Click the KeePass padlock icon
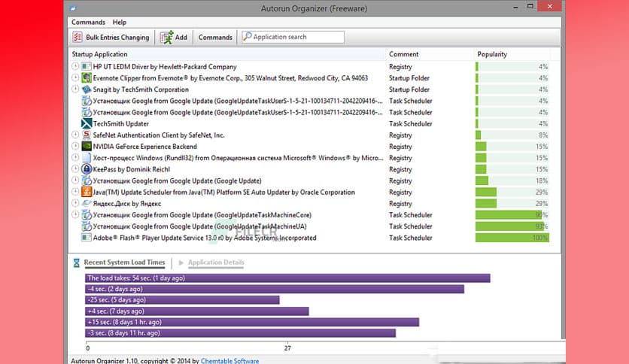 pyautogui.click(x=87, y=169)
